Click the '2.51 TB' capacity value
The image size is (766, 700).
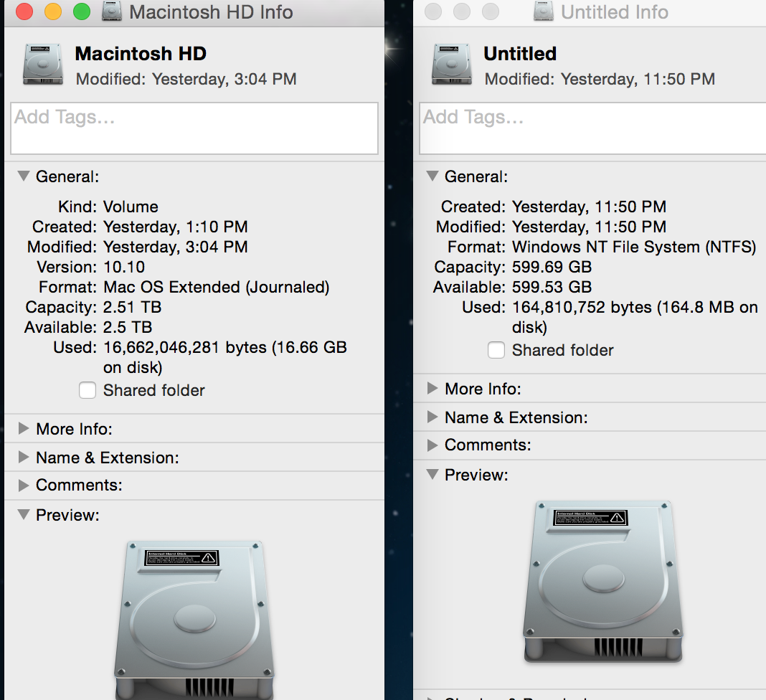(x=133, y=307)
